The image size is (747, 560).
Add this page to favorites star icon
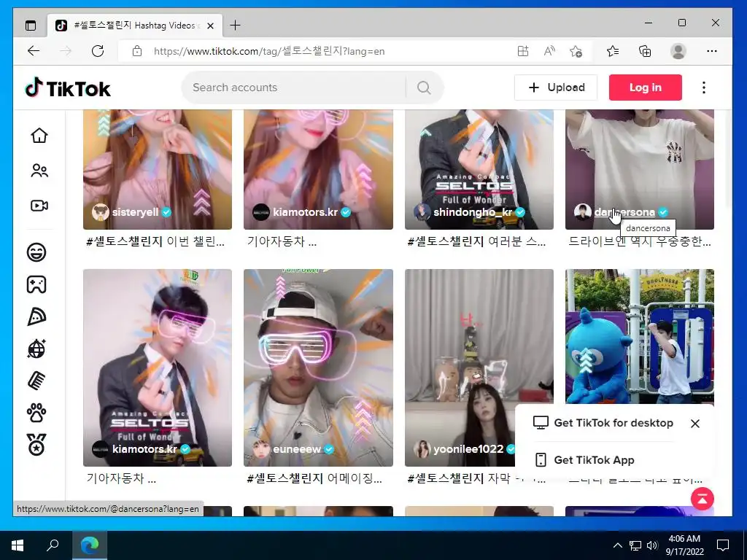click(x=576, y=51)
